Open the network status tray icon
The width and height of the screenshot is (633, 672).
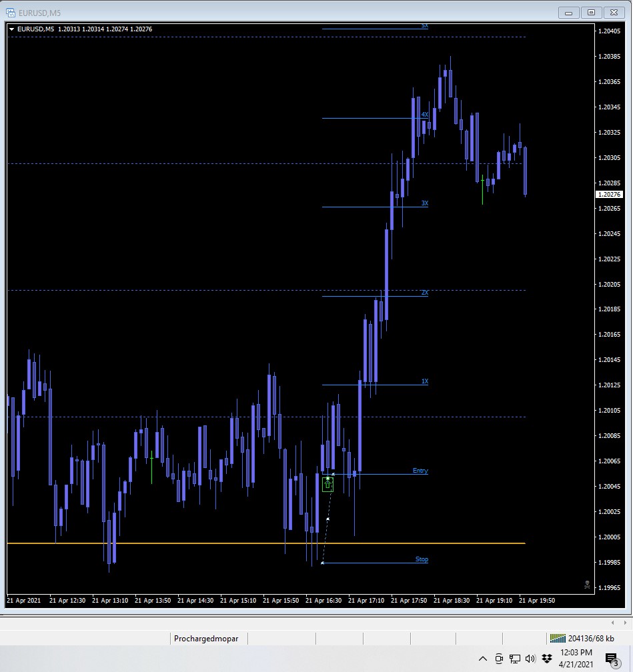pyautogui.click(x=515, y=659)
